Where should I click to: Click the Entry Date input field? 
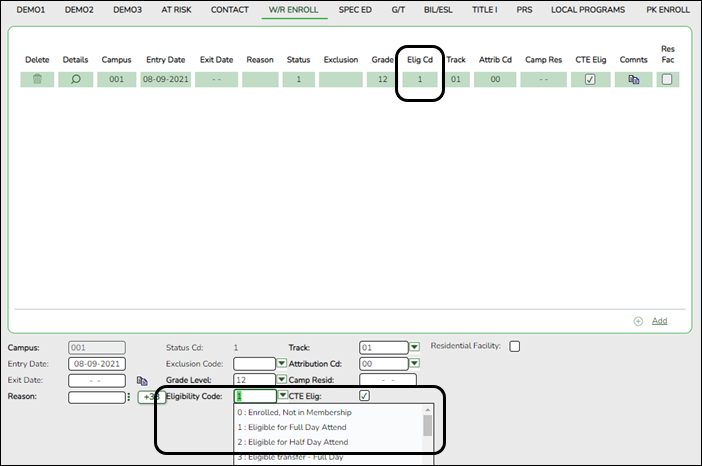97,364
